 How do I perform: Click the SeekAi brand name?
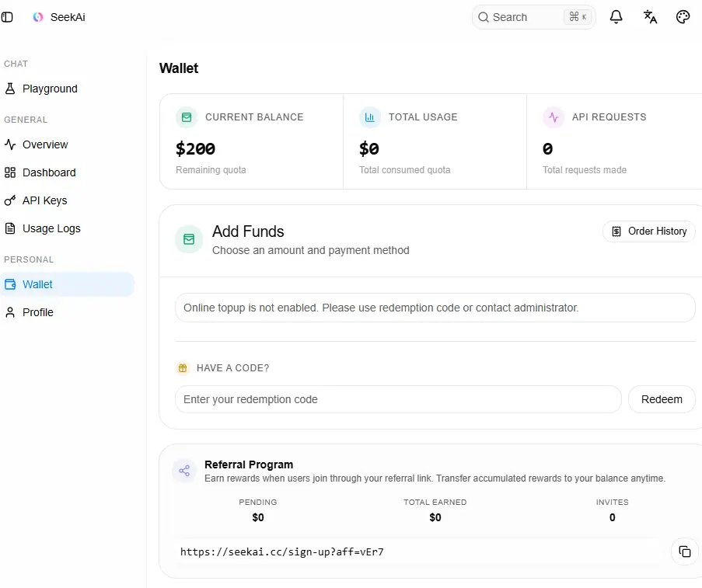coord(68,17)
